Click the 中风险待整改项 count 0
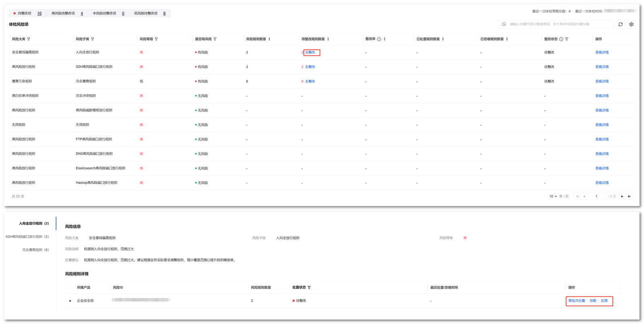644x324 pixels. tap(123, 13)
